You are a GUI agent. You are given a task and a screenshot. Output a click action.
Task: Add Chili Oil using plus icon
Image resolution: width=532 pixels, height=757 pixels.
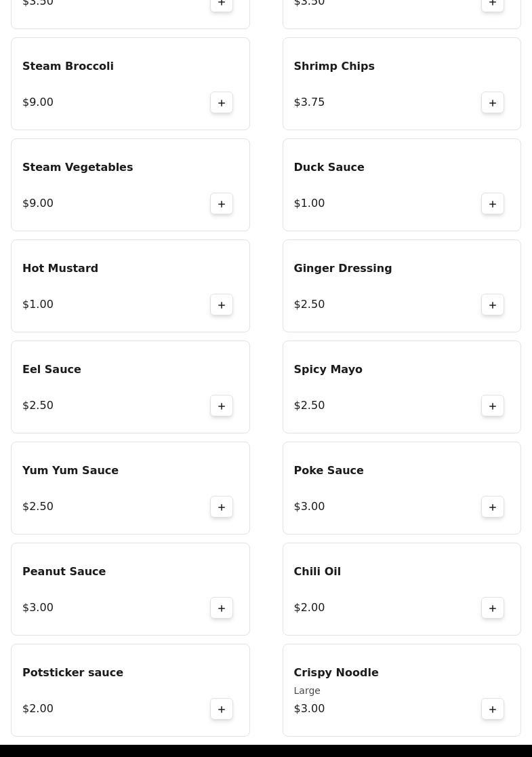493,608
